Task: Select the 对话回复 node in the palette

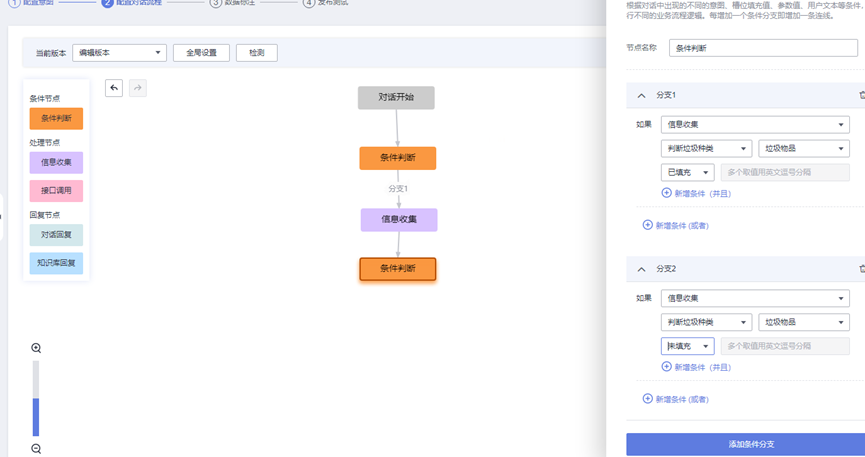Action: point(56,235)
